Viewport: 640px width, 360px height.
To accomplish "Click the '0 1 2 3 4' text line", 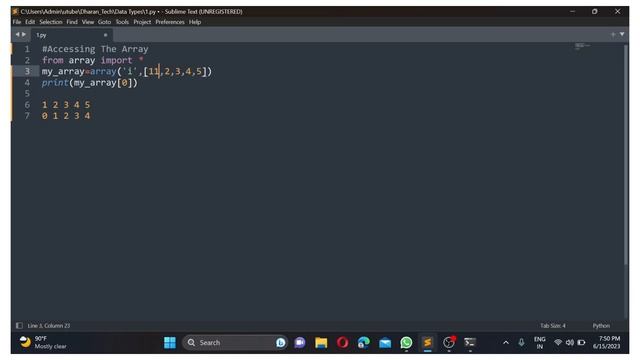I will (66, 116).
